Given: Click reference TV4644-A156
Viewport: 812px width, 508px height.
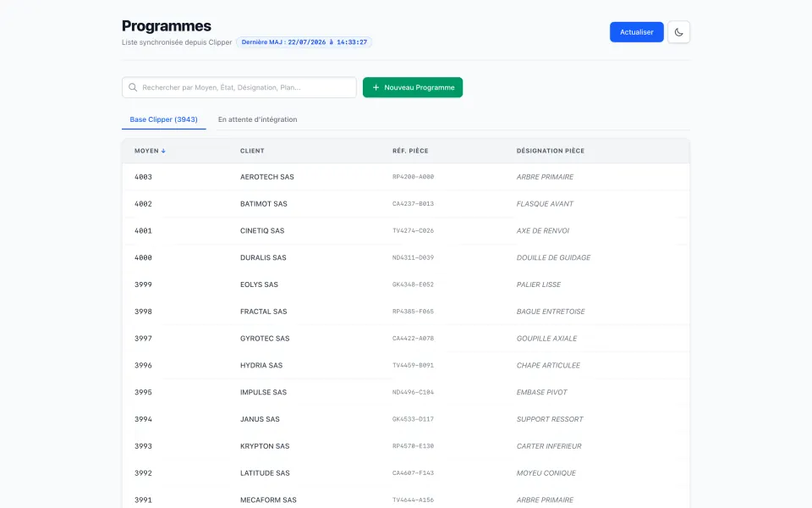Looking at the screenshot, I should pos(414,500).
